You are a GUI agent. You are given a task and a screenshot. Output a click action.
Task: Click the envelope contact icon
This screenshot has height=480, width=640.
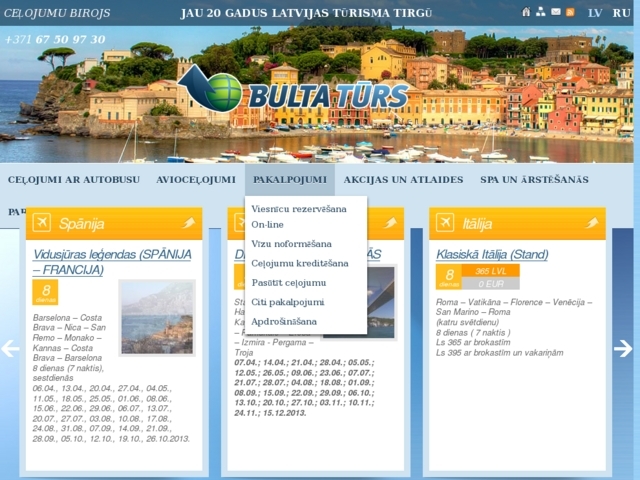coord(556,12)
